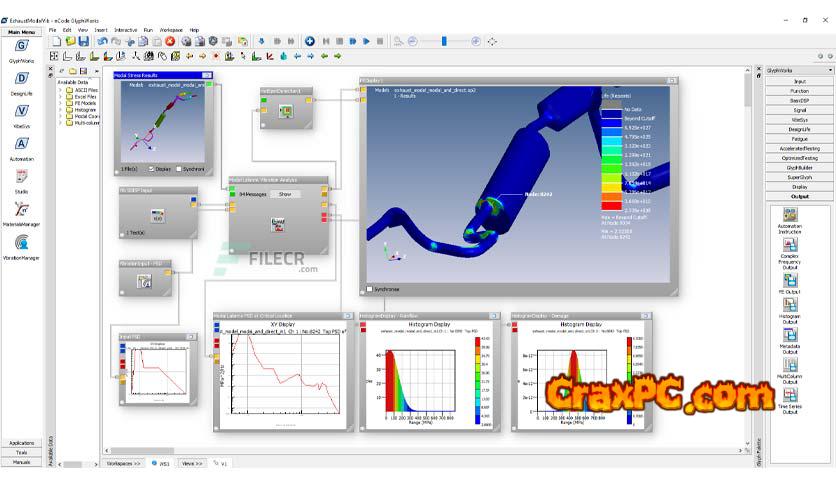836x484 pixels.
Task: Switch to the WS1 workspace tab
Action: pyautogui.click(x=163, y=464)
